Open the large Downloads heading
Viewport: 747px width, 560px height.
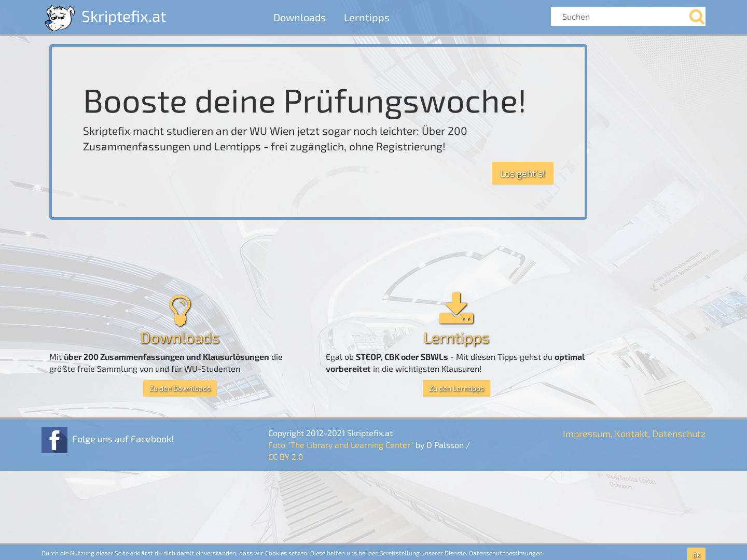[x=180, y=338]
